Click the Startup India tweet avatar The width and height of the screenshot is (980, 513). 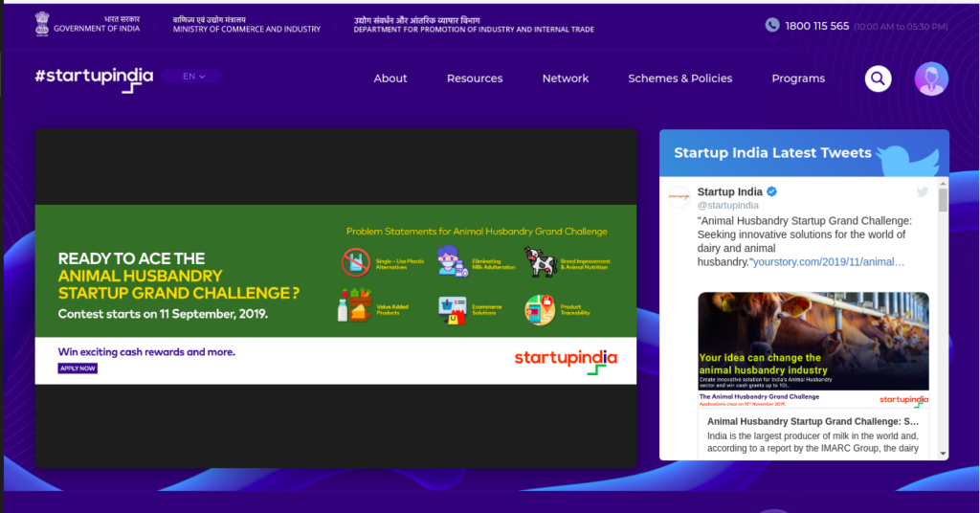(679, 197)
